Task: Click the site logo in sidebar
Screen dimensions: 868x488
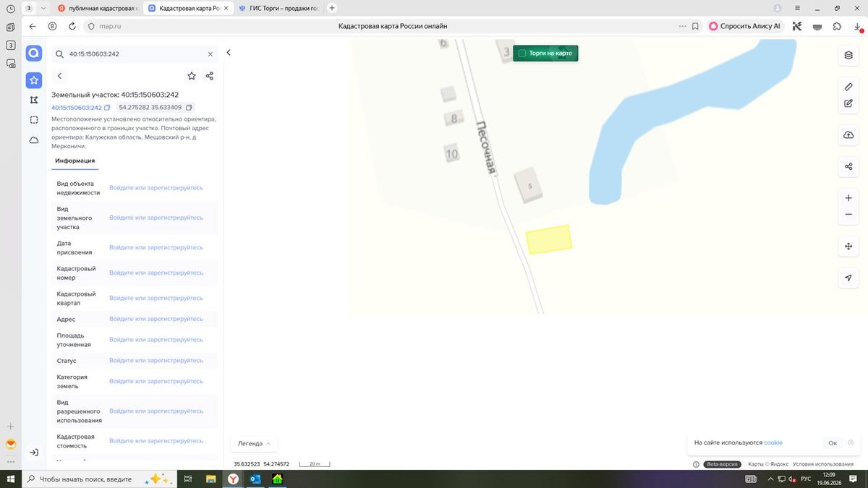Action: tap(34, 53)
